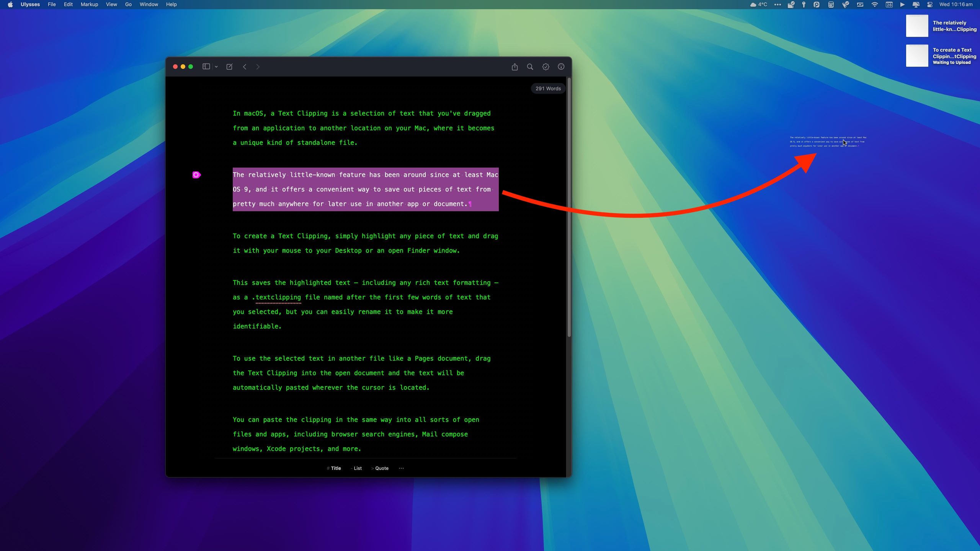Apply Title markup from bottom bar

(334, 468)
